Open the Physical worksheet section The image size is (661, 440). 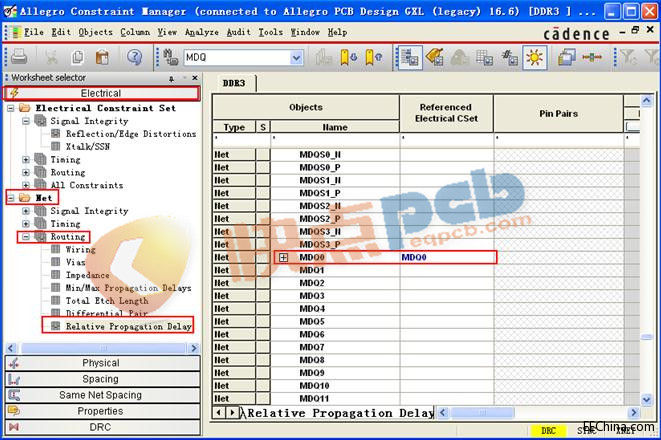101,363
